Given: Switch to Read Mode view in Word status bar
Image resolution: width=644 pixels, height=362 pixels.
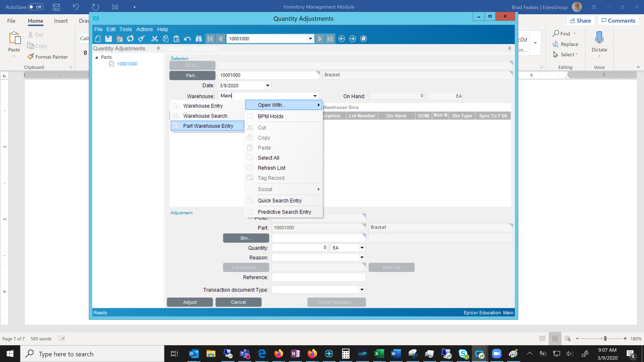Looking at the screenshot, I should click(542, 339).
